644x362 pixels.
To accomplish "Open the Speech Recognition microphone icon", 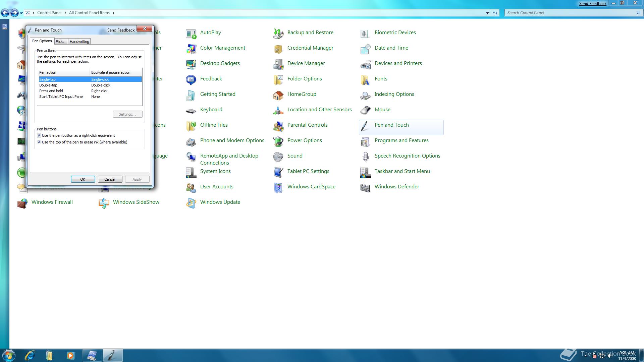I will [365, 157].
